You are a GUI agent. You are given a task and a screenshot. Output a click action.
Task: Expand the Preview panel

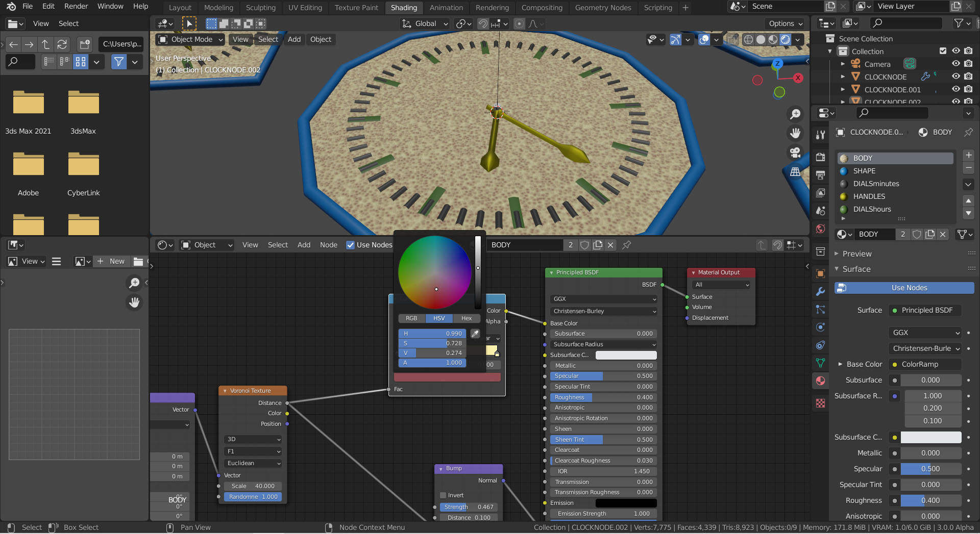point(857,253)
